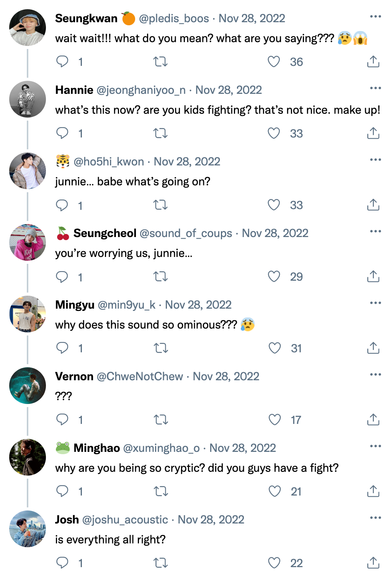Open Seungcheol's display name link
Screen dimensions: 392x579
click(105, 233)
